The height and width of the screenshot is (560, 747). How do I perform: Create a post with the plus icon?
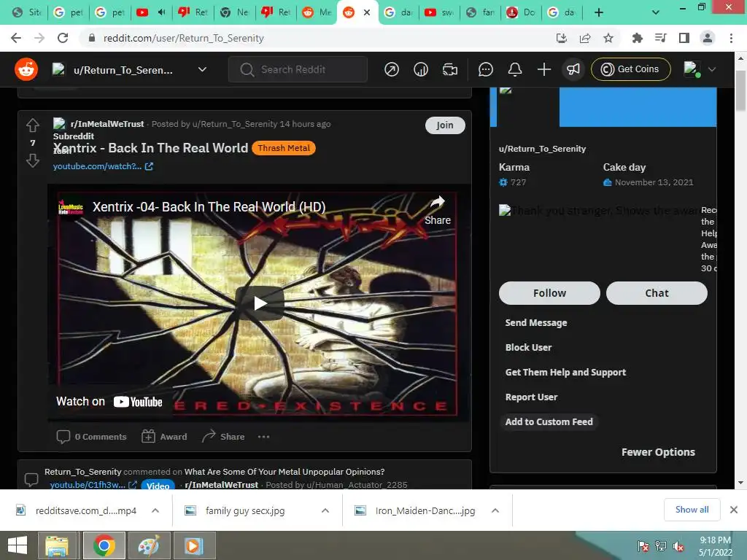point(544,69)
